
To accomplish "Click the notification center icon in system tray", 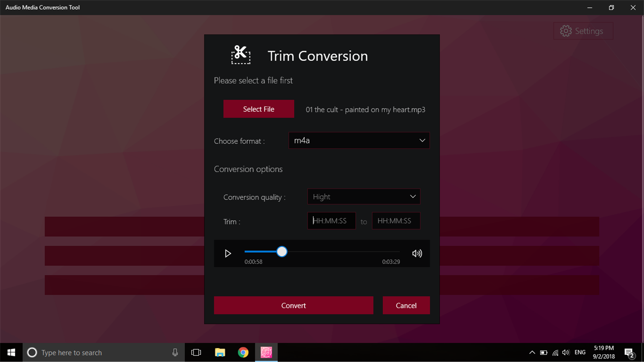I will (629, 352).
